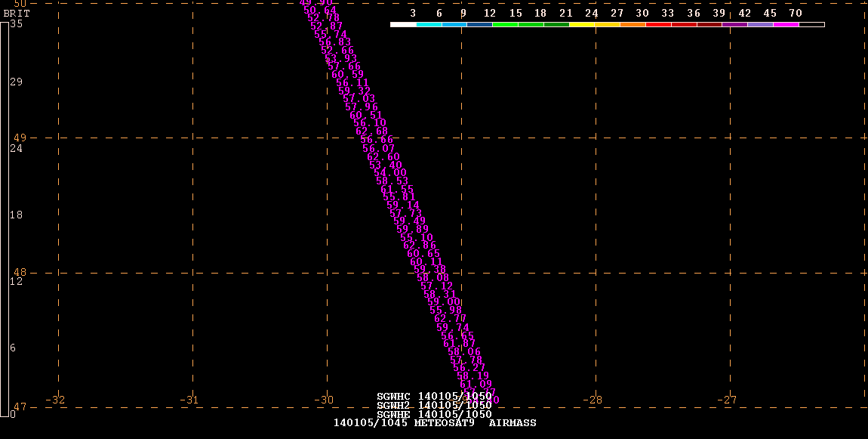Screen dimensions: 868x439
Task: Select the SGWH2 140105/1050 label
Action: coord(434,405)
